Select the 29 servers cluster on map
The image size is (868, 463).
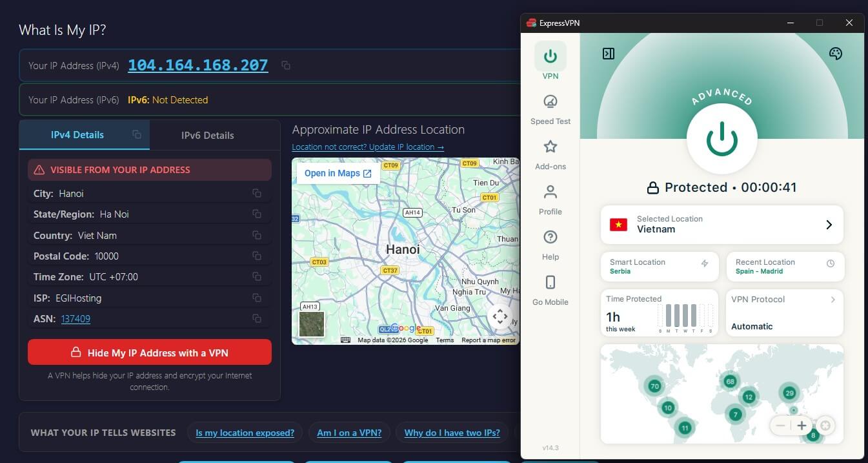[789, 393]
